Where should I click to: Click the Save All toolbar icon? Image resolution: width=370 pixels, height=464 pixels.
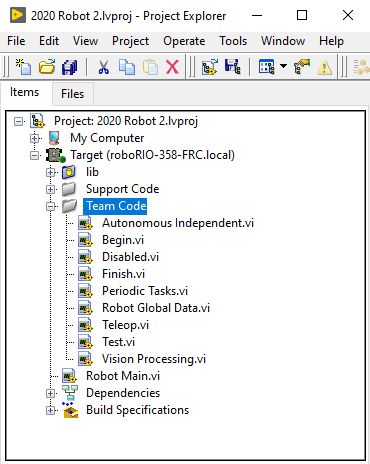(69, 67)
